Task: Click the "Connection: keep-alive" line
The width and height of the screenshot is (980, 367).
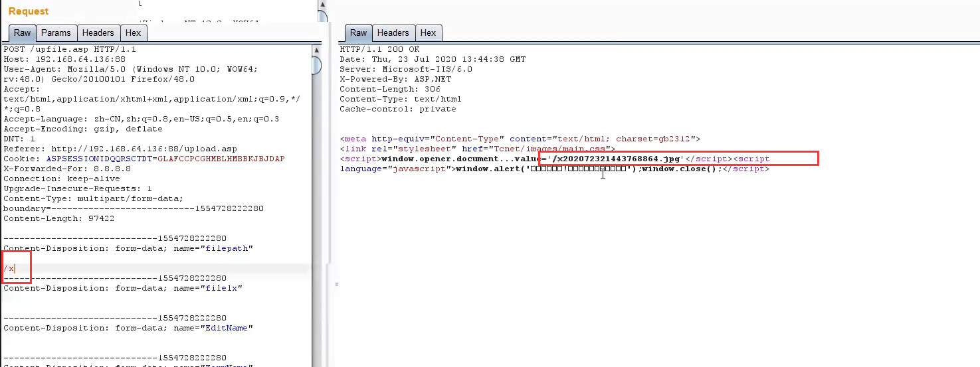Action: pyautogui.click(x=62, y=179)
